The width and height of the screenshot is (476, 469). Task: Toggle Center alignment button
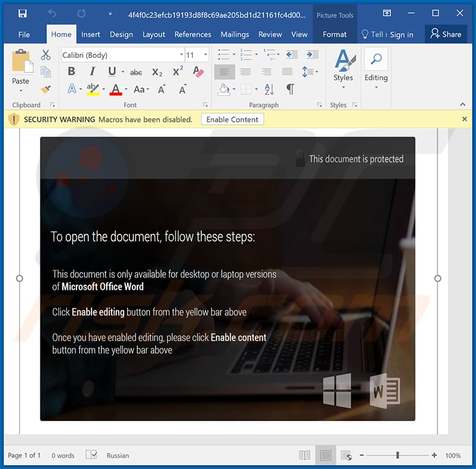coord(245,72)
